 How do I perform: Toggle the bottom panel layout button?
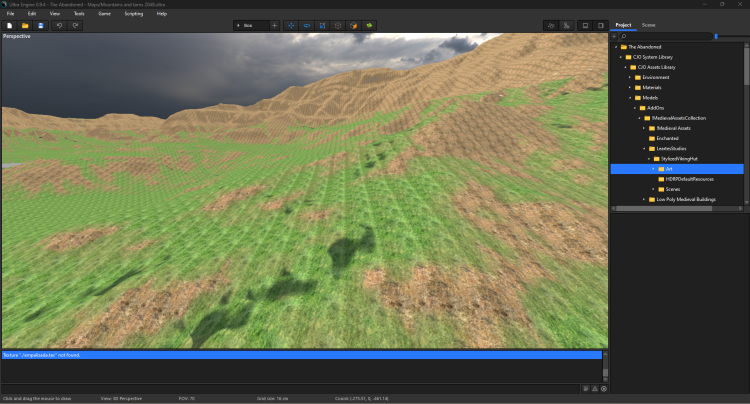click(x=585, y=25)
